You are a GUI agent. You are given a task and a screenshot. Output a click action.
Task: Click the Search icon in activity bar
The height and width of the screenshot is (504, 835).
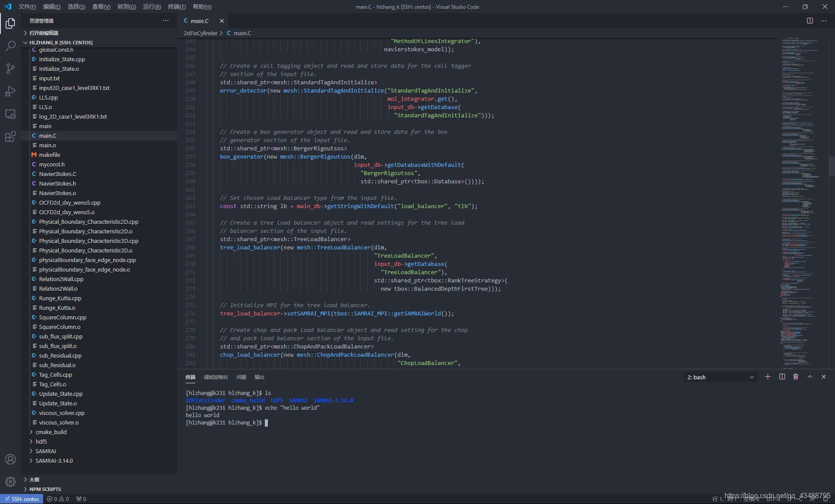10,44
